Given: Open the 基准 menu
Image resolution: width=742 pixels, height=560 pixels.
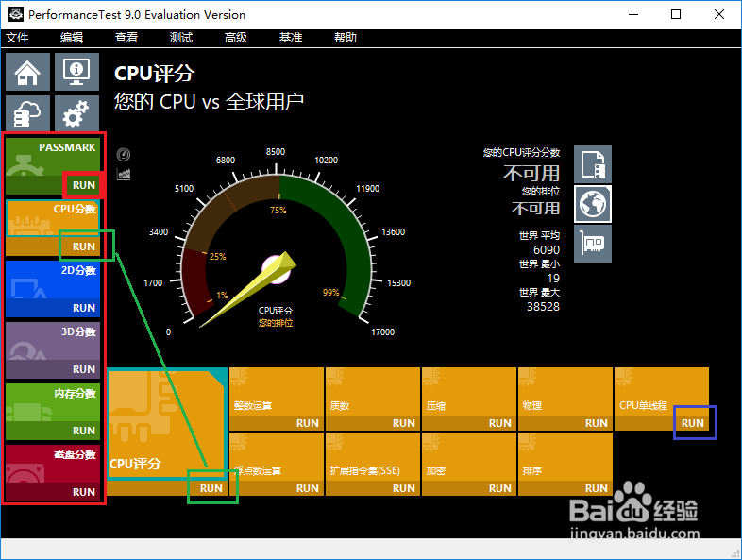Looking at the screenshot, I should tap(291, 38).
